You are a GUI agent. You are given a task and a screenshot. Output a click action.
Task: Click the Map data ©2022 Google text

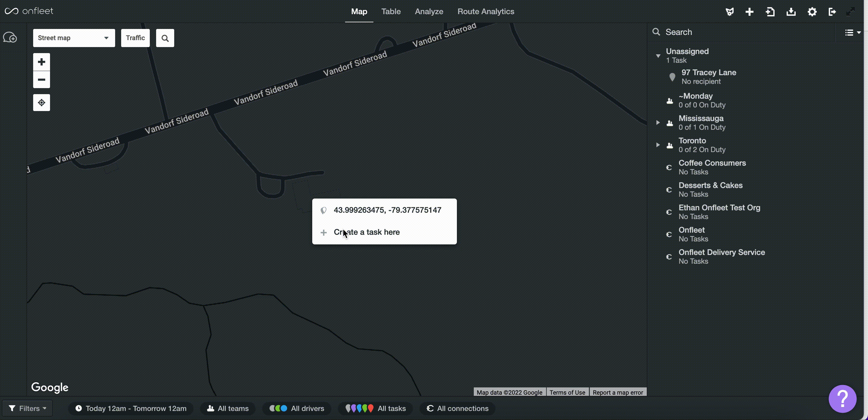click(x=509, y=392)
